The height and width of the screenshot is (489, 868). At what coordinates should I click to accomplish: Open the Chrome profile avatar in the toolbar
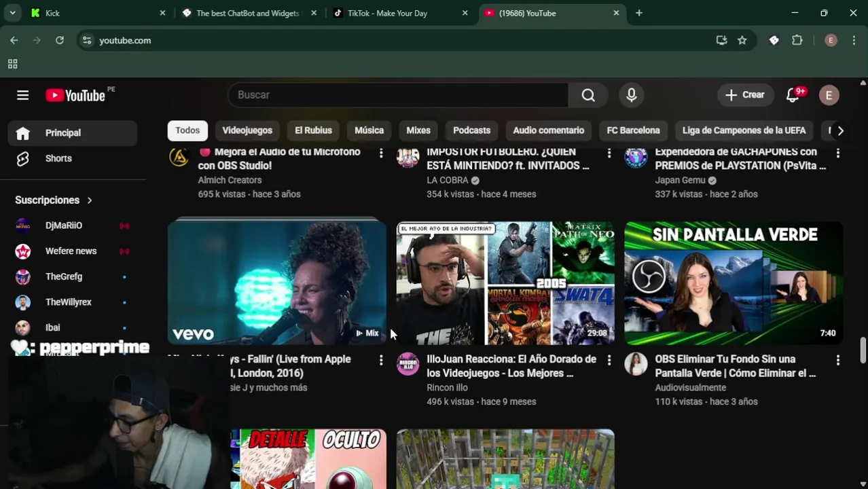[x=831, y=40]
